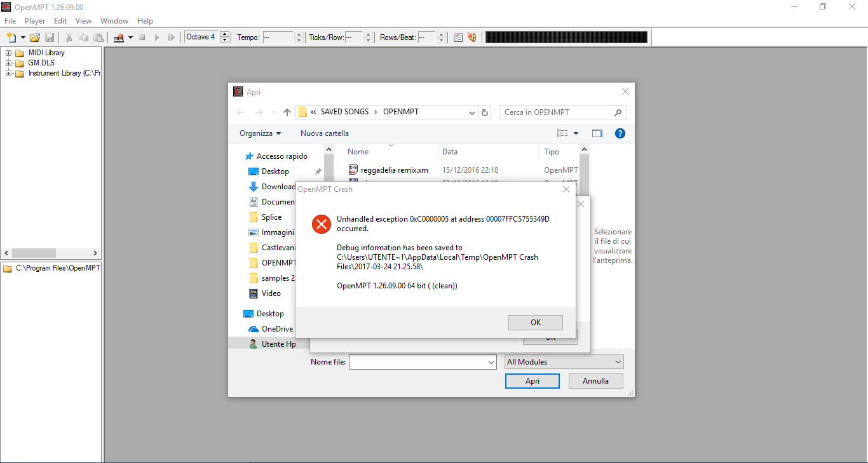Image resolution: width=868 pixels, height=463 pixels.
Task: Click the black VU meter display
Action: 567,37
